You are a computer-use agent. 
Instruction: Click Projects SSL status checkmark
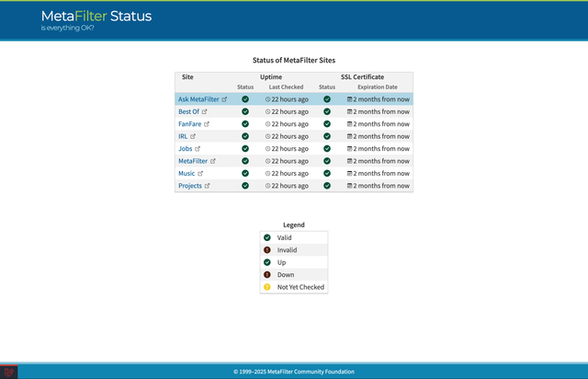click(x=327, y=186)
